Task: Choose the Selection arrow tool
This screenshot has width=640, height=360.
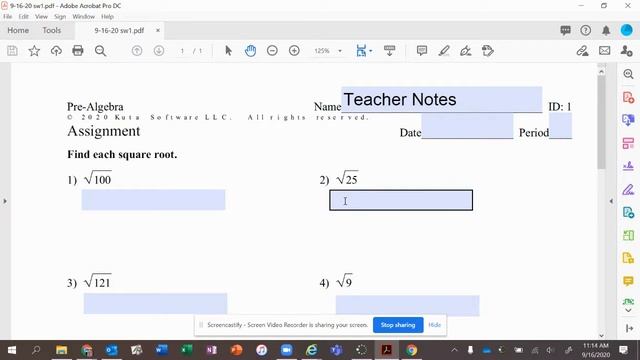Action: coord(229,51)
